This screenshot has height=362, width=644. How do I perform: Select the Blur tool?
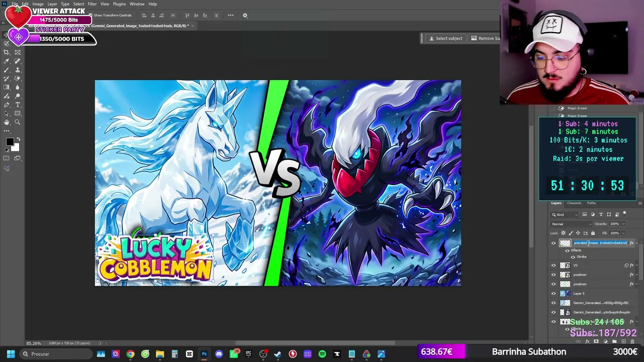[x=18, y=87]
